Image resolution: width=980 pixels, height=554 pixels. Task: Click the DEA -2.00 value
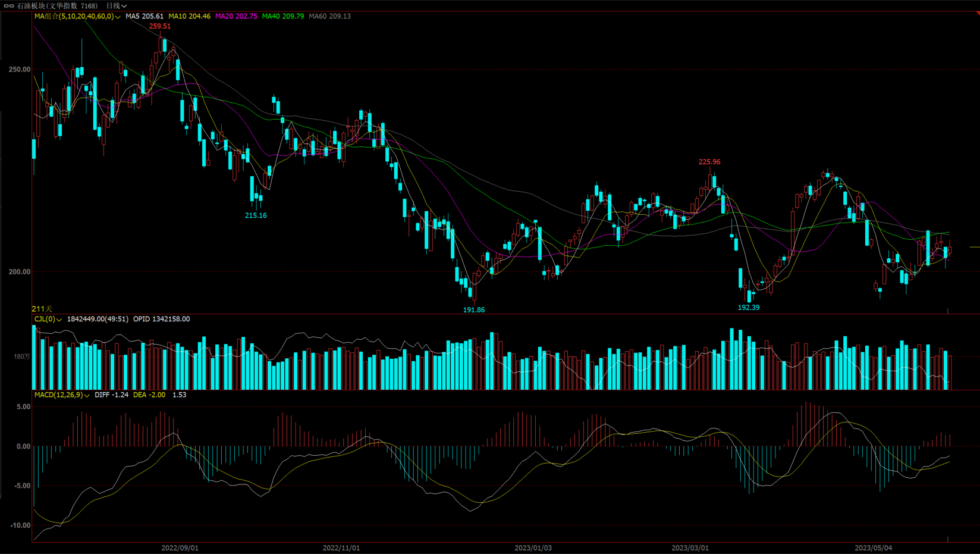pos(149,395)
